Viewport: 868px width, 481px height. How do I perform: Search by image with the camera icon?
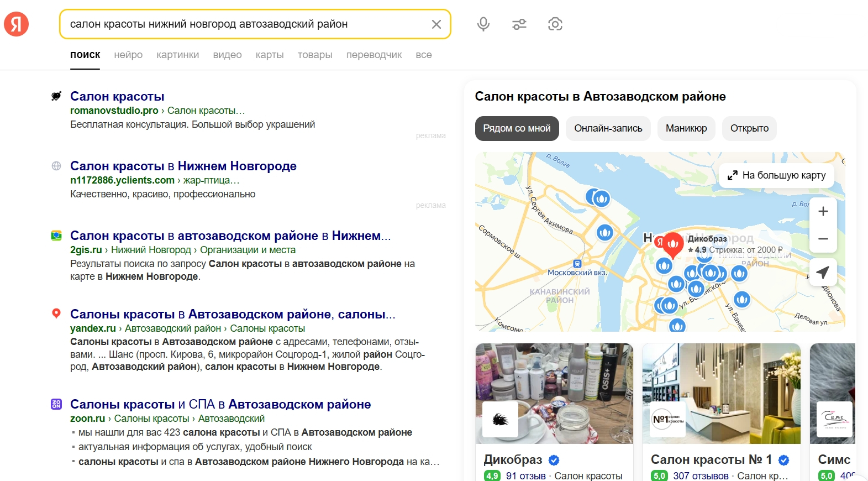[x=555, y=24]
